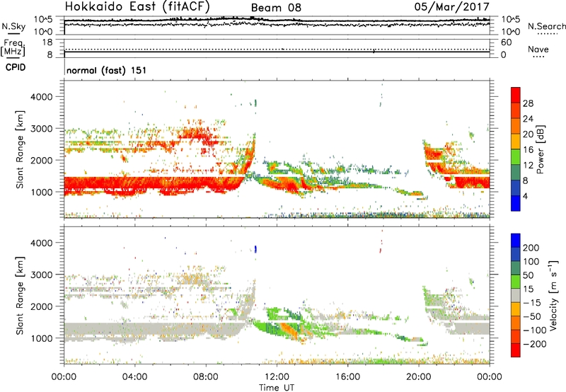
Task: Click the "24" tick on the Power colorbar
Action: (528, 119)
